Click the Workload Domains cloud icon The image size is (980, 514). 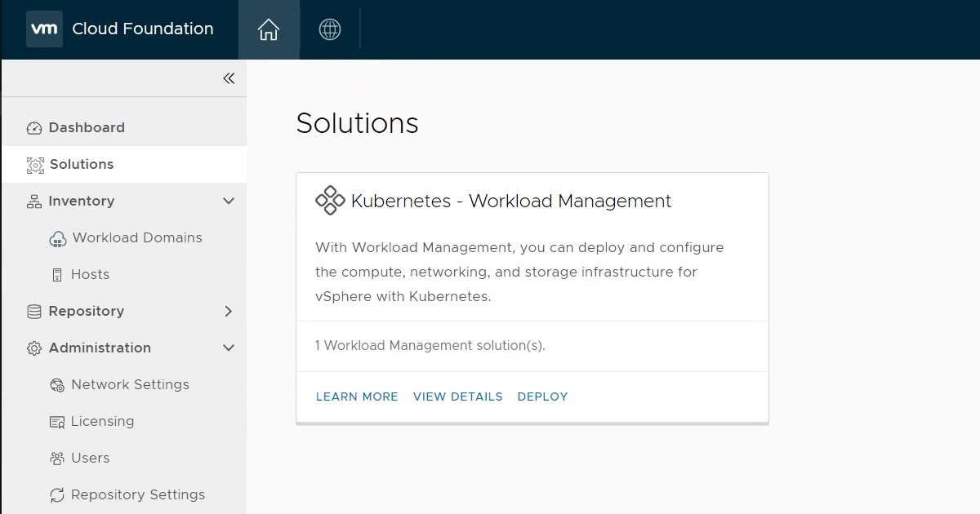(x=57, y=238)
